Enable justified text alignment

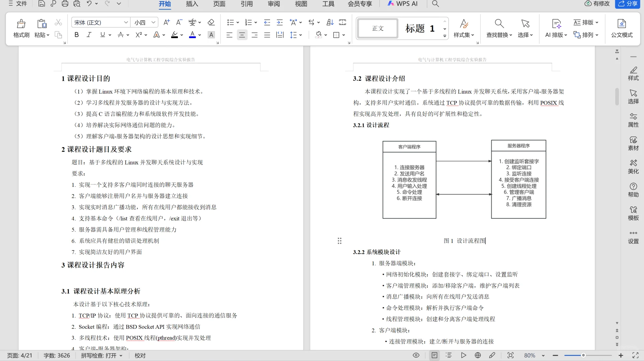tap(267, 35)
